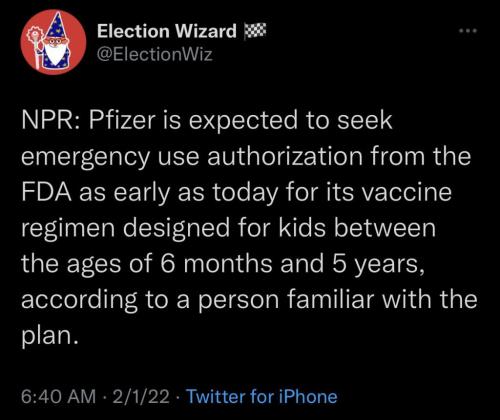This screenshot has width=500, height=420.
Task: Click the text 6 months in the tweet
Action: pyautogui.click(x=216, y=264)
